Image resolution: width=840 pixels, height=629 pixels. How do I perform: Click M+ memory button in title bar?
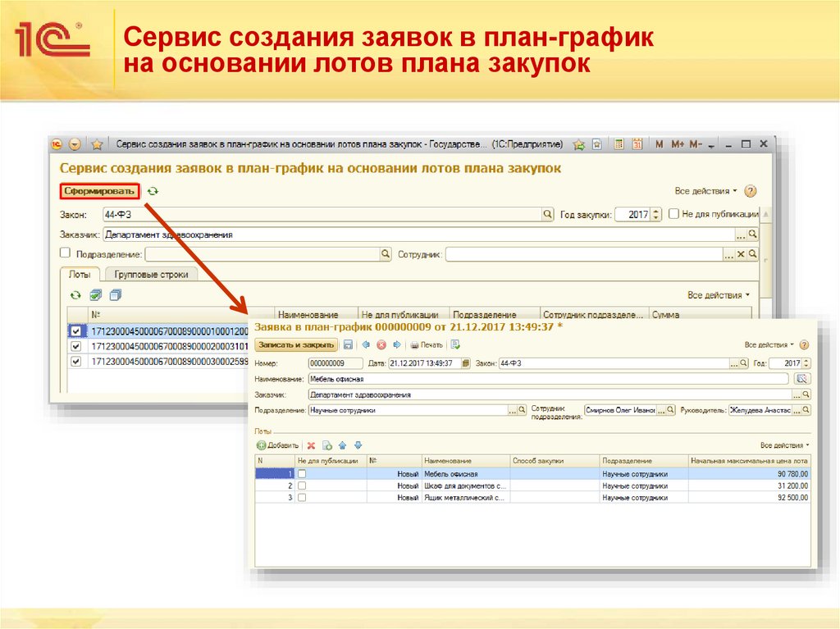point(677,144)
